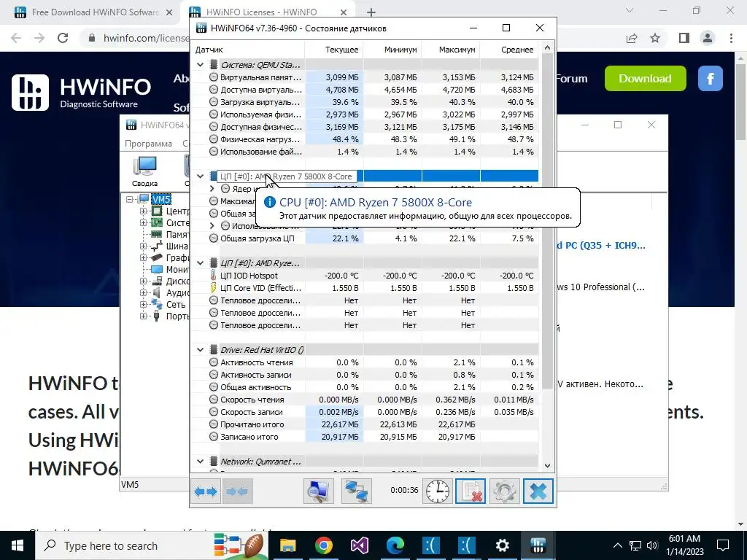The image size is (747, 560).
Task: Click the Среднее column header
Action: pyautogui.click(x=509, y=50)
